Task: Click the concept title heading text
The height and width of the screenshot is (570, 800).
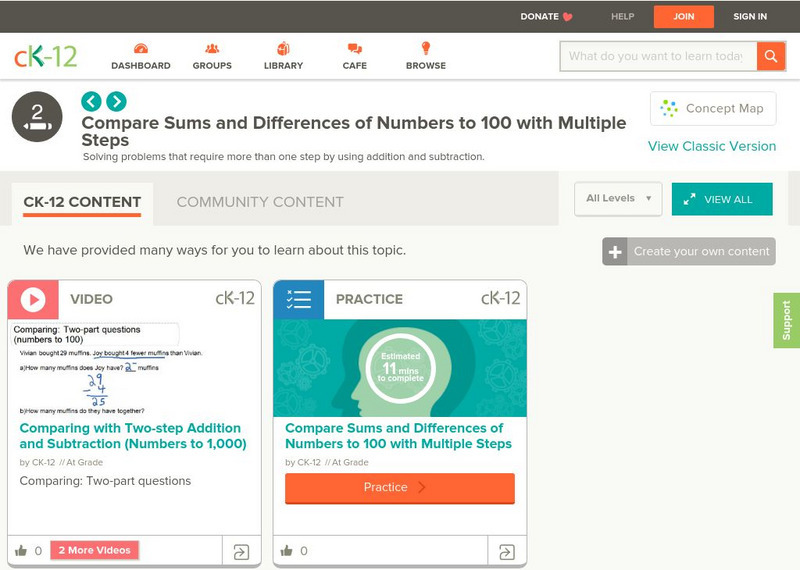Action: pos(354,131)
